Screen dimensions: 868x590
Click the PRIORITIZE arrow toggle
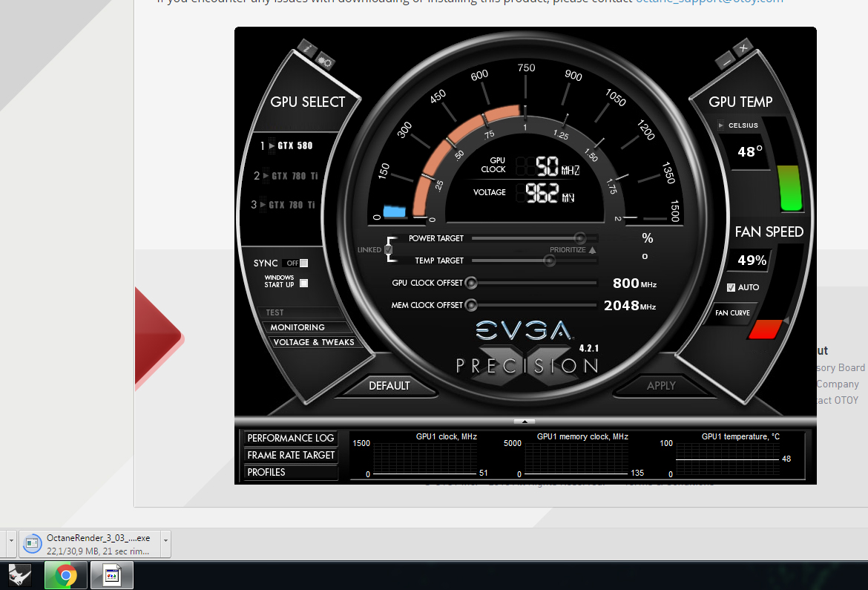click(592, 250)
